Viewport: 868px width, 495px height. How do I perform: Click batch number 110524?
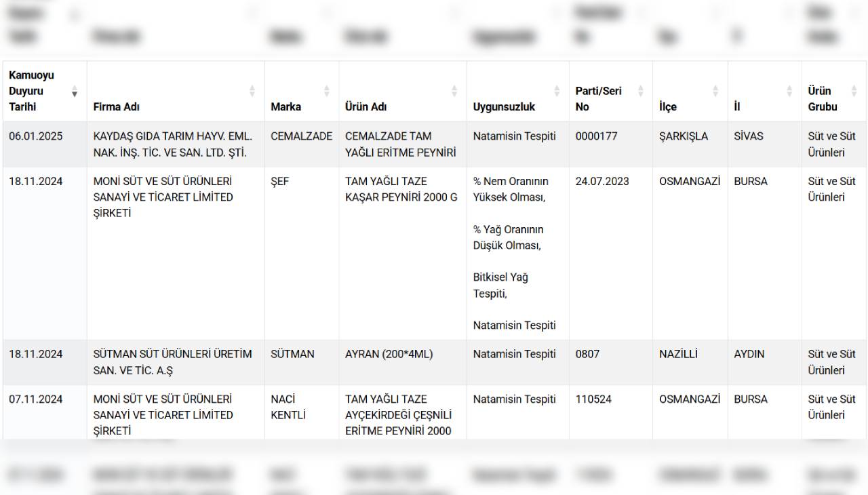[x=593, y=399]
